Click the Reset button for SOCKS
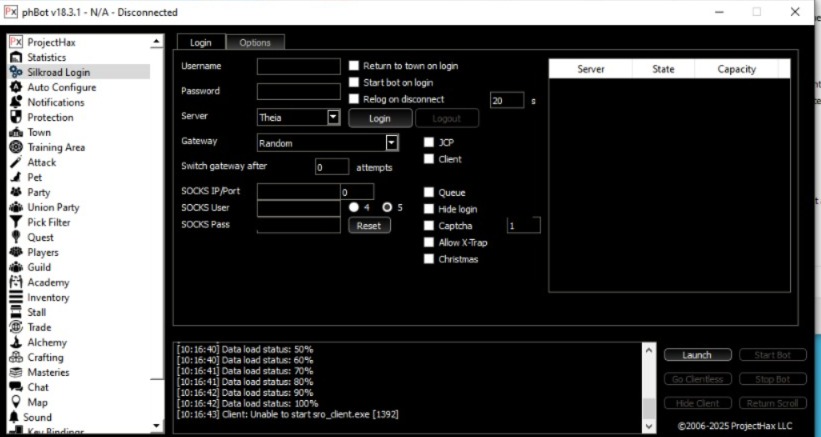 pos(368,225)
